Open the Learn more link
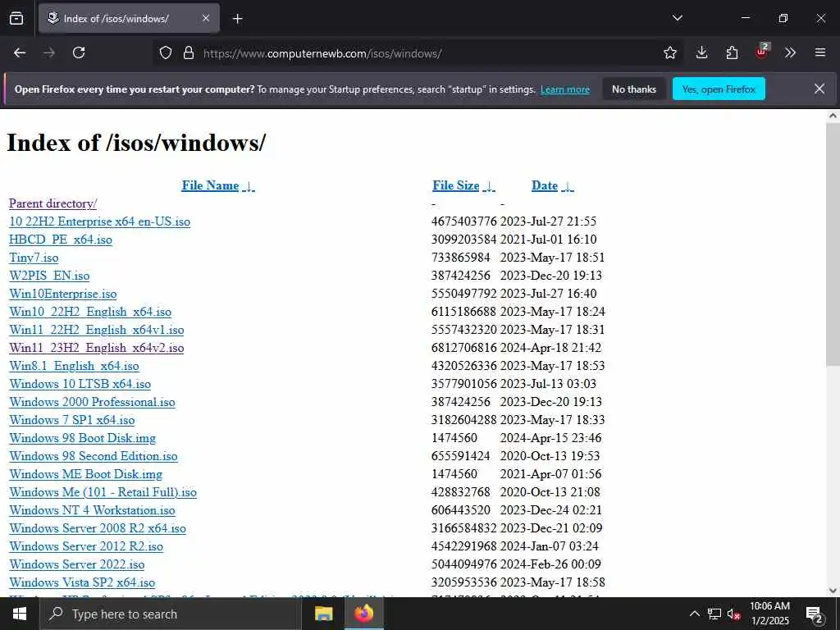This screenshot has height=630, width=840. click(x=564, y=89)
